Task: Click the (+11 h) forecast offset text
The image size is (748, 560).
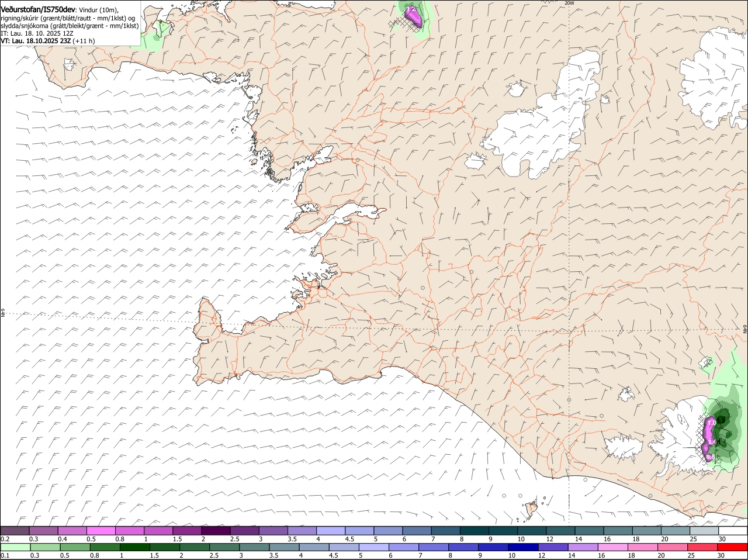Action: point(84,41)
